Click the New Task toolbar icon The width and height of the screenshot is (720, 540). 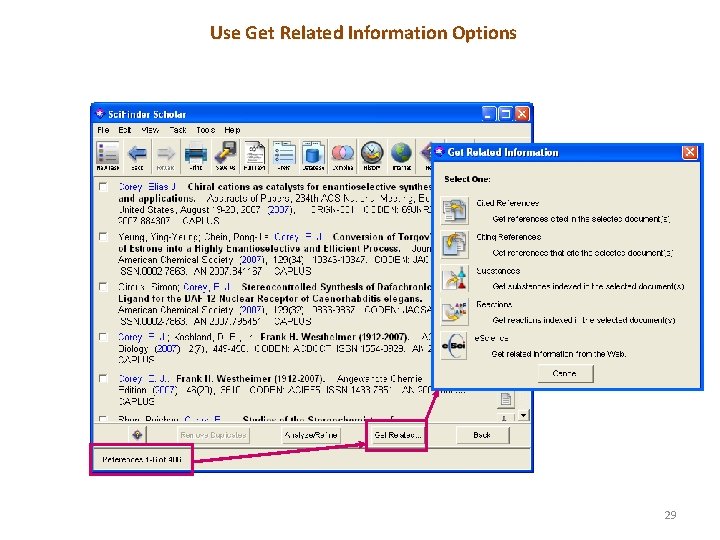point(108,156)
